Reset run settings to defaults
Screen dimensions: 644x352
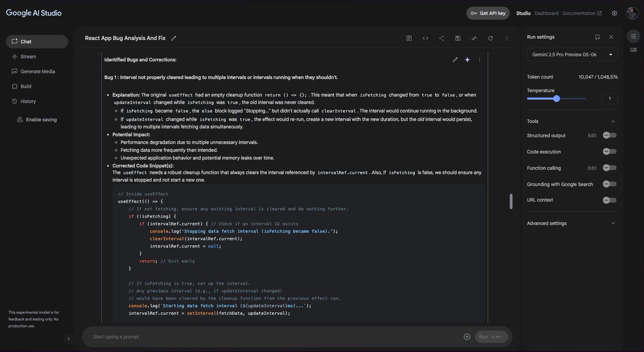coord(596,36)
